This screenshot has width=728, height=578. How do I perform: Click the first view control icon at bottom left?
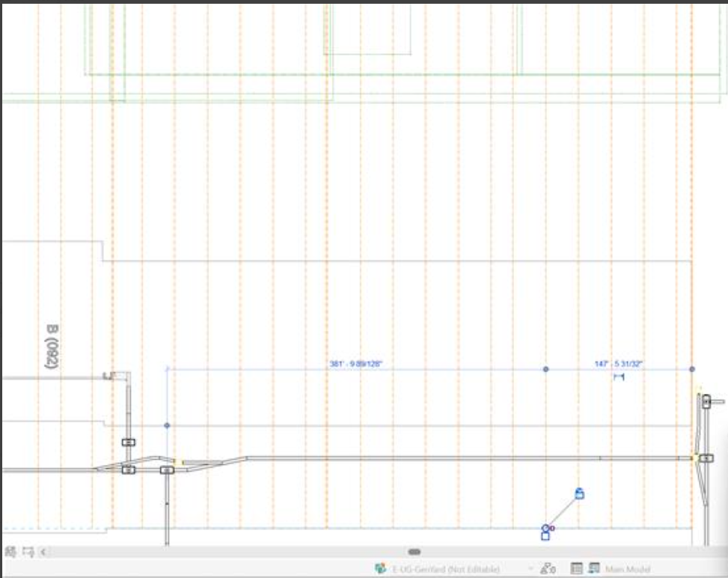click(10, 552)
